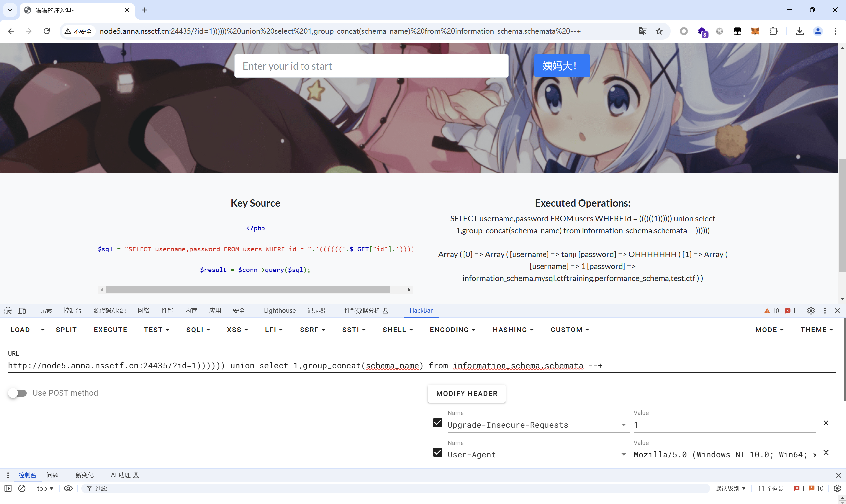Click the horizontal scrollbar under Key Source code
Screen dimensions: 846x504
coord(248,290)
